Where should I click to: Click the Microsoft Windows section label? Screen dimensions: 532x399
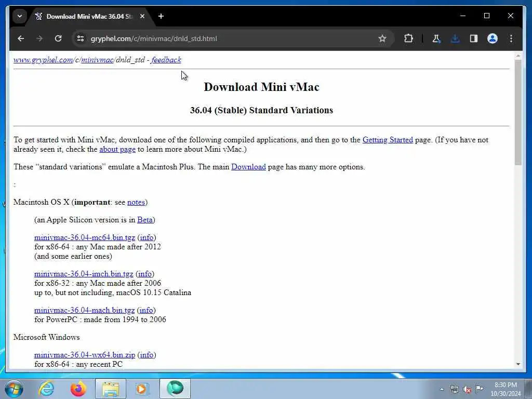46,337
